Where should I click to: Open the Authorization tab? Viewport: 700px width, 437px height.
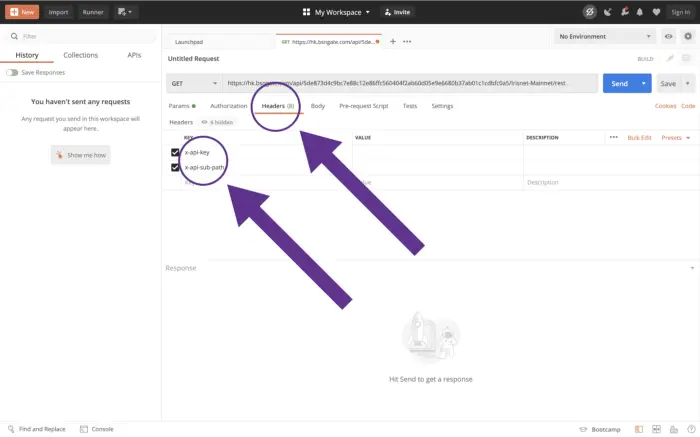click(x=229, y=106)
